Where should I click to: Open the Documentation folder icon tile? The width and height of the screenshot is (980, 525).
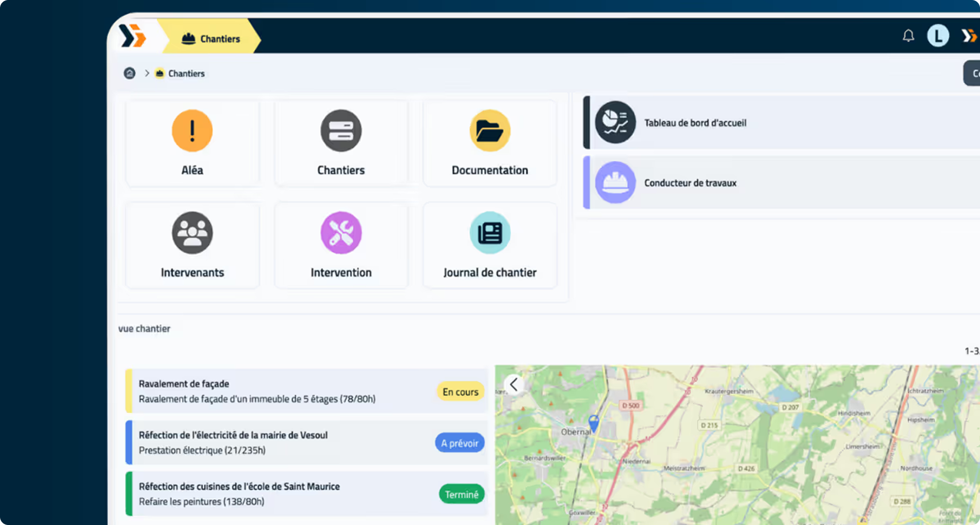[x=490, y=130]
